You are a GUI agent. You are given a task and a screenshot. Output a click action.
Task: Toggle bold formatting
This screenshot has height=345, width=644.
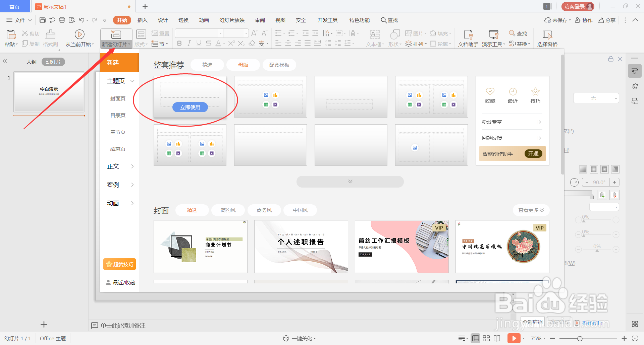tap(179, 43)
